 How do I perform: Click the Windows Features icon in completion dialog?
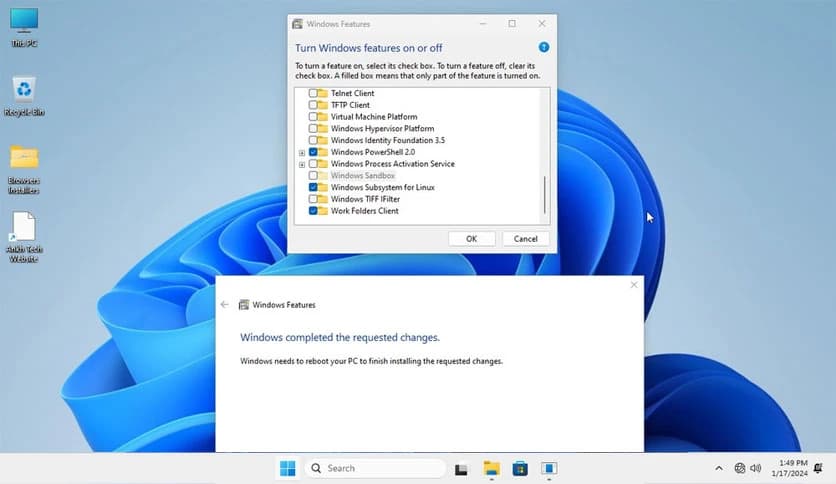click(244, 305)
